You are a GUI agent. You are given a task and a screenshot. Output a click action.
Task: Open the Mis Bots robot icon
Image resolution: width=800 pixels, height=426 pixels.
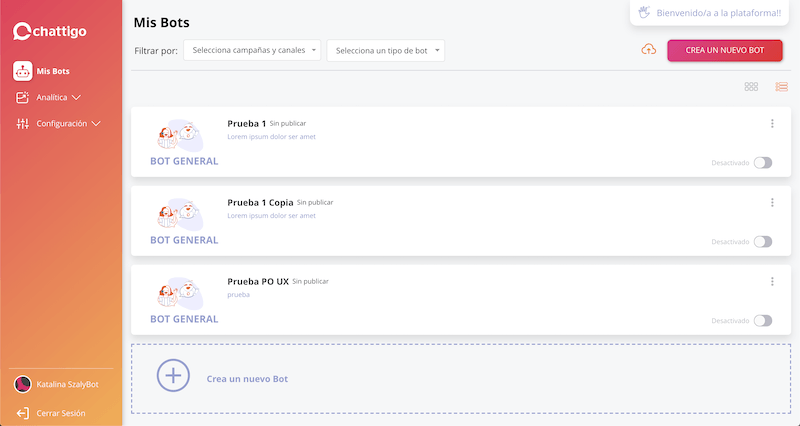[x=22, y=71]
